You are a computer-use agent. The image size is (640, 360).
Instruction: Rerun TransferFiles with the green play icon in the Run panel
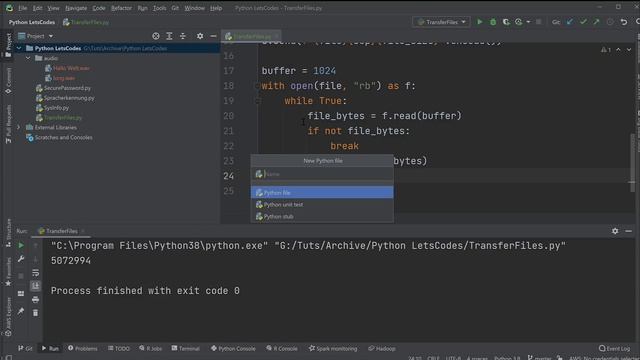[21, 245]
